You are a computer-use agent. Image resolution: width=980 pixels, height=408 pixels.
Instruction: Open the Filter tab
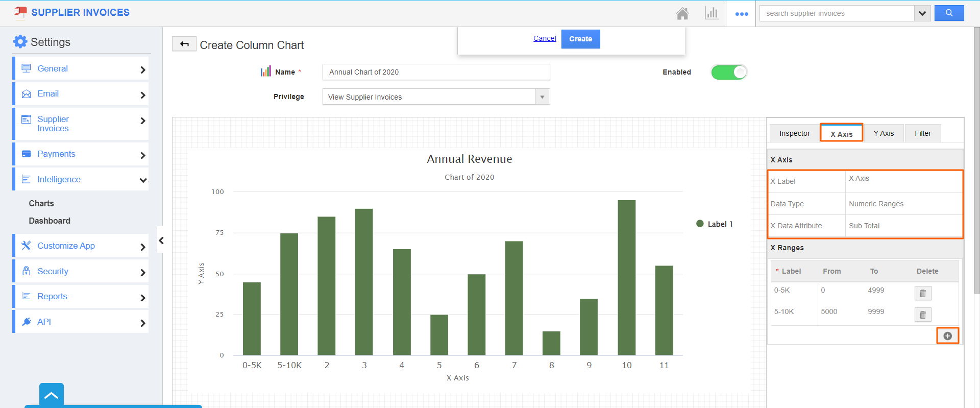coord(923,133)
